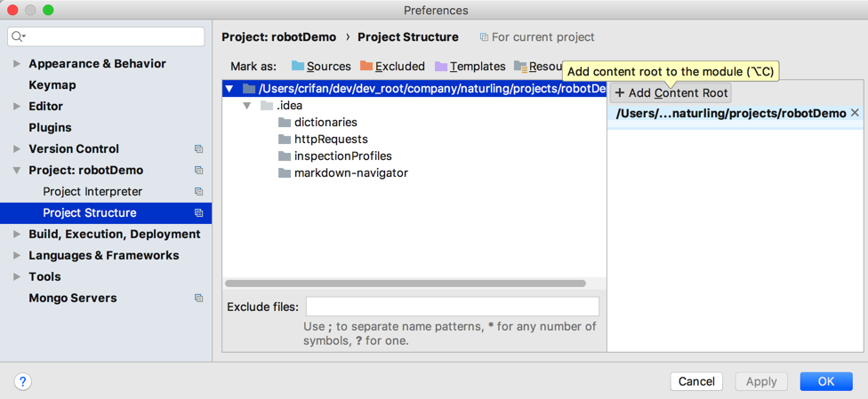The image size is (868, 399).
Task: Confirm with the OK button
Action: pyautogui.click(x=825, y=381)
